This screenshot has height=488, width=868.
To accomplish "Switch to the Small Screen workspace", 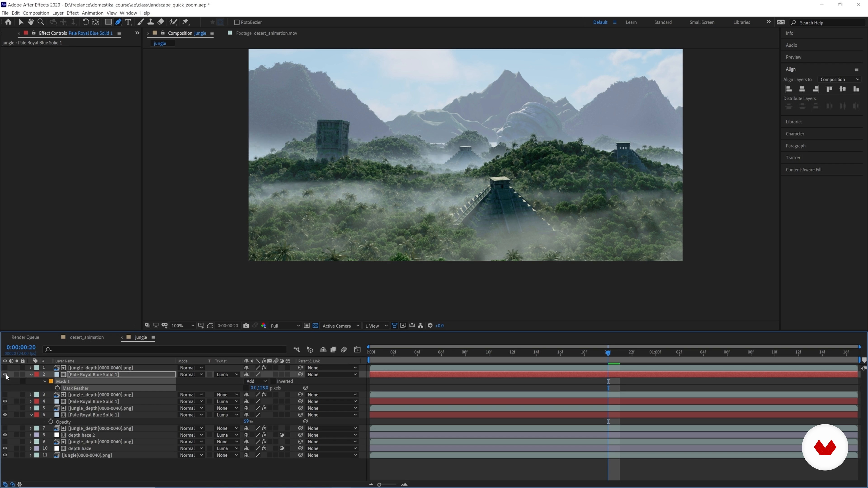I will (x=702, y=22).
